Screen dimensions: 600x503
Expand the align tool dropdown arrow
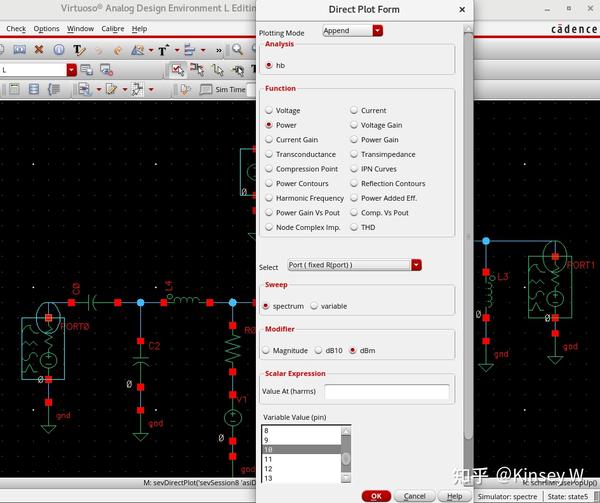[203, 50]
